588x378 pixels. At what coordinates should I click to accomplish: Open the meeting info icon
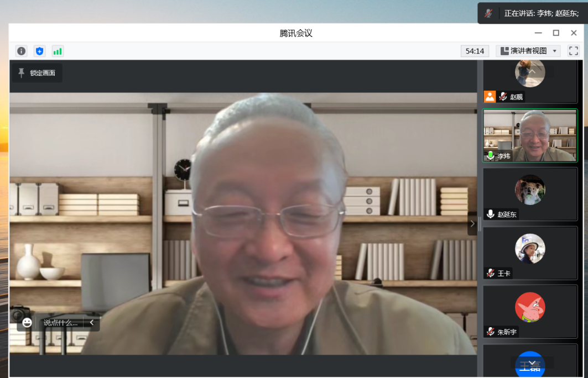(x=21, y=51)
